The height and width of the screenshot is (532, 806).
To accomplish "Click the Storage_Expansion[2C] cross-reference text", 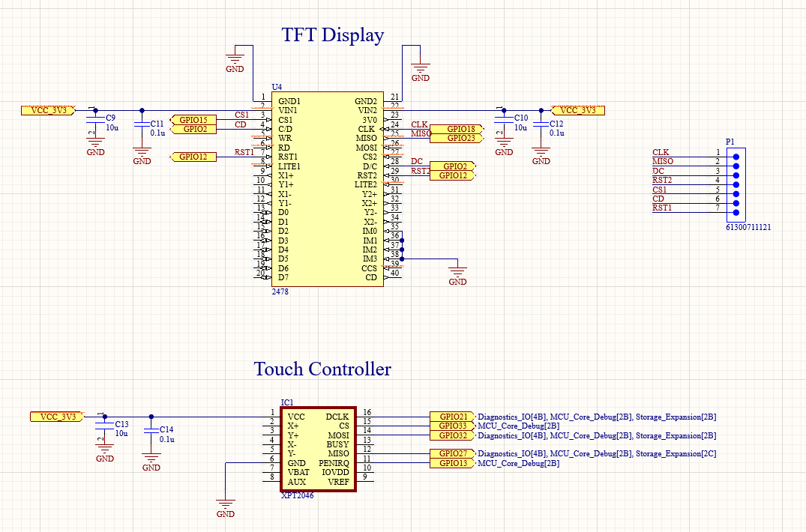I will click(x=676, y=453).
